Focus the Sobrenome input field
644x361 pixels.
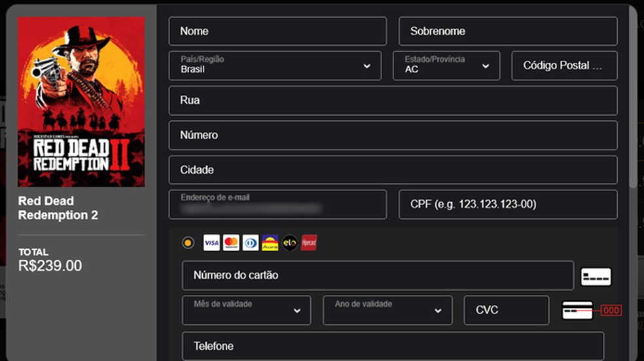click(x=508, y=31)
